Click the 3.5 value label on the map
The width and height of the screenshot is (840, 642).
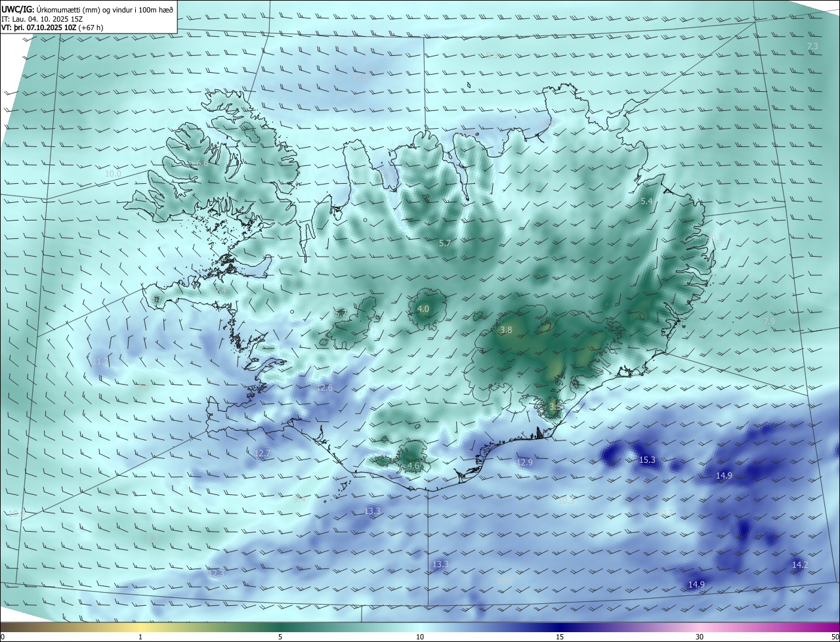tap(555, 407)
